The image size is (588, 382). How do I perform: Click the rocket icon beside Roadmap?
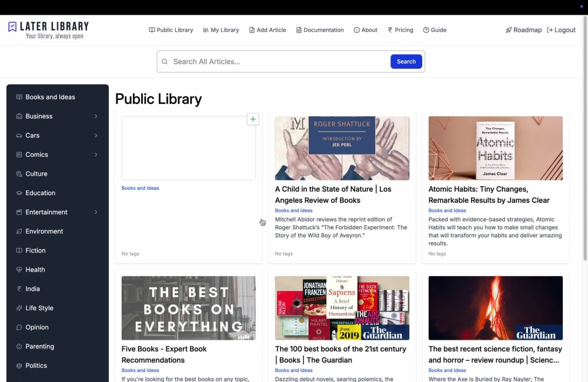pyautogui.click(x=509, y=30)
